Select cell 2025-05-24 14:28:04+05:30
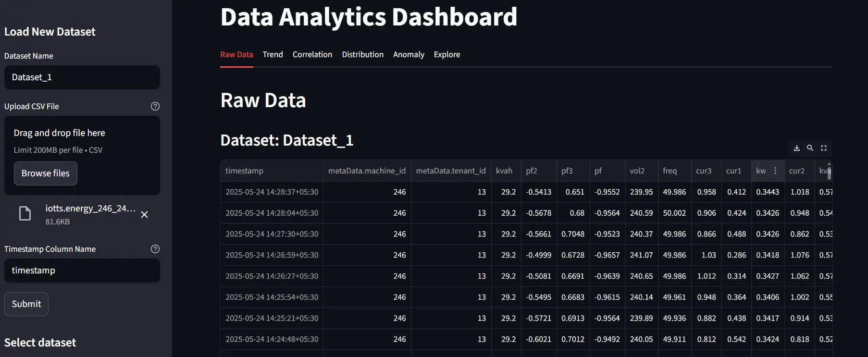Image resolution: width=868 pixels, height=357 pixels. pyautogui.click(x=272, y=213)
